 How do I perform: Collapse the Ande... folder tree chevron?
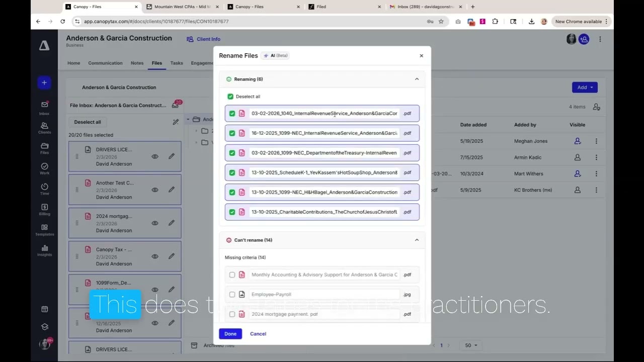(188, 120)
